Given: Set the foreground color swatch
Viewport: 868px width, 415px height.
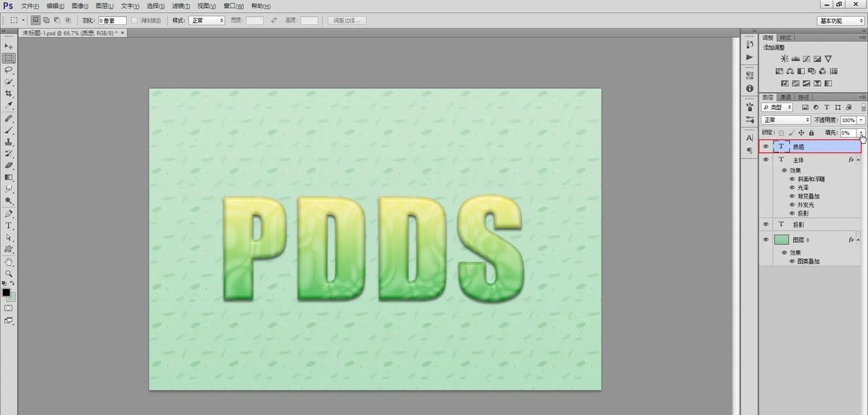Looking at the screenshot, I should [6, 292].
